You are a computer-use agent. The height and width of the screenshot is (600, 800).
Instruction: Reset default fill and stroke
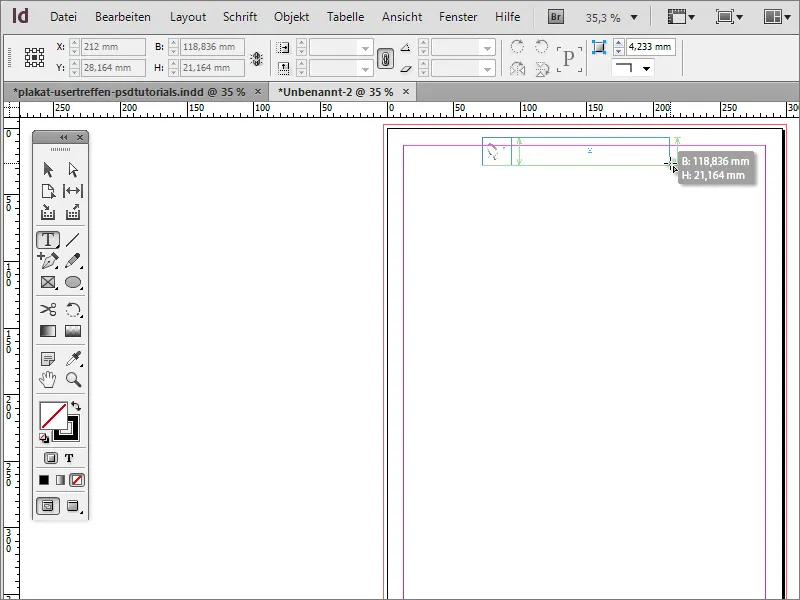point(44,438)
